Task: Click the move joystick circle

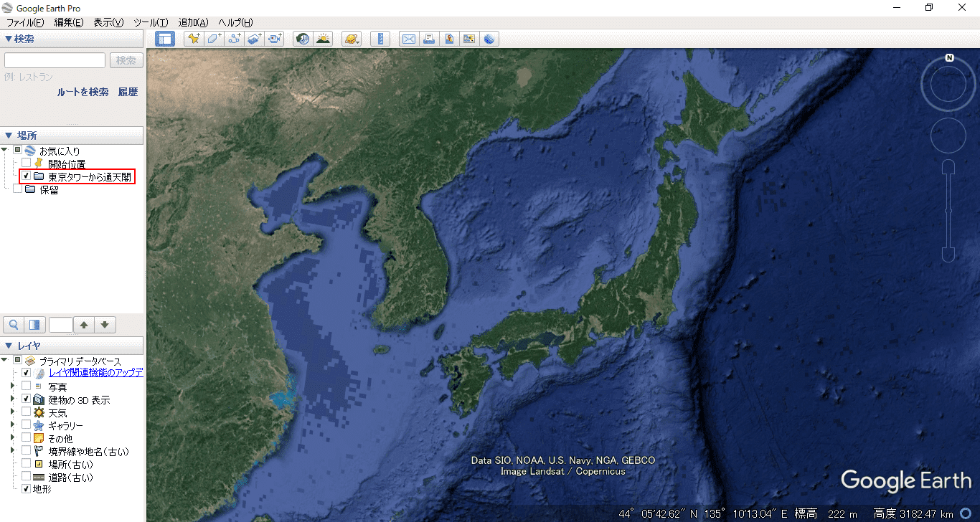Action: [x=948, y=136]
